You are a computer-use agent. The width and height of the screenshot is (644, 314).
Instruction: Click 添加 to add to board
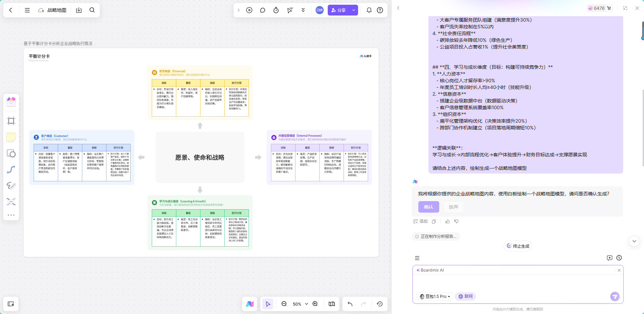420,221
